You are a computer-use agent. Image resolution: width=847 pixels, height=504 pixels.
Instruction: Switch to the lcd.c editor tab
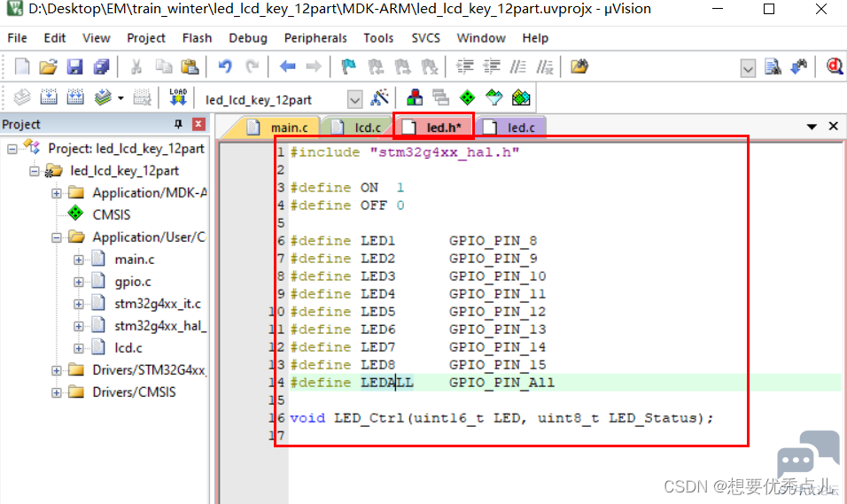click(358, 128)
